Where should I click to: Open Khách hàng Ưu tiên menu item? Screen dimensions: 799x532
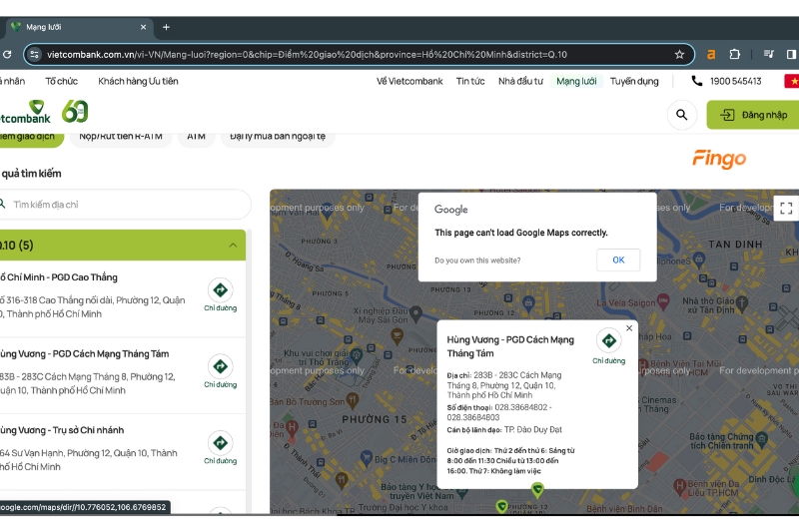138,81
